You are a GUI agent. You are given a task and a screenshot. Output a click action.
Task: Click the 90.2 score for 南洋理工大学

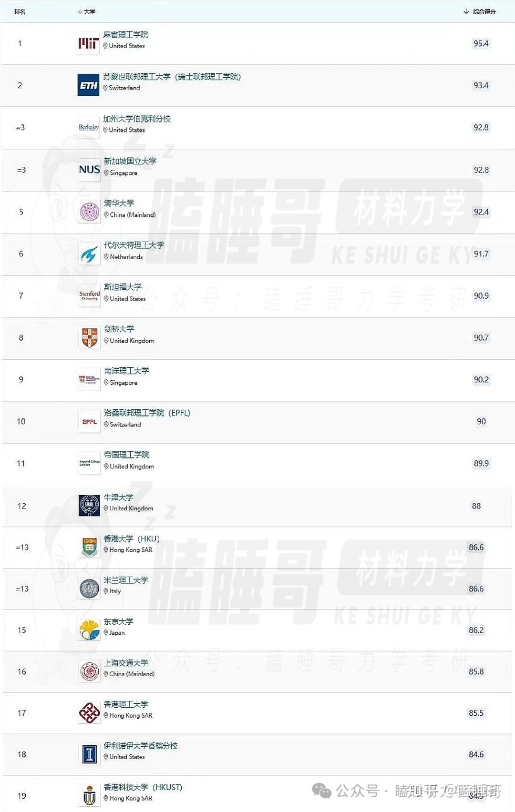[481, 380]
